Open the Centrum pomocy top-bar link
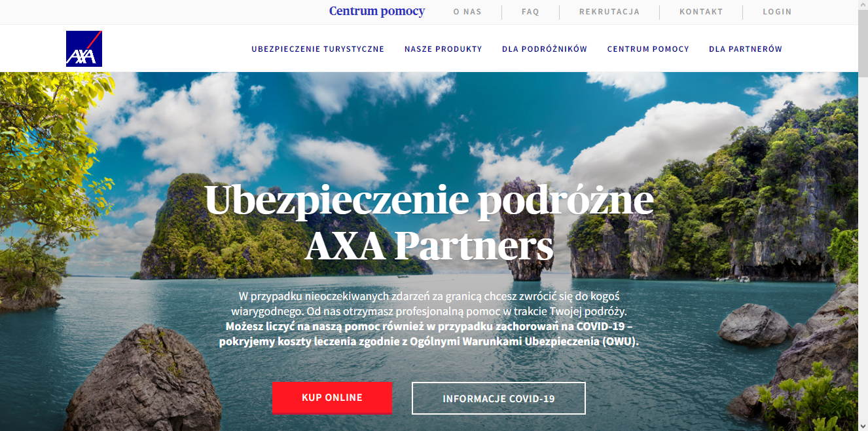 tap(377, 11)
